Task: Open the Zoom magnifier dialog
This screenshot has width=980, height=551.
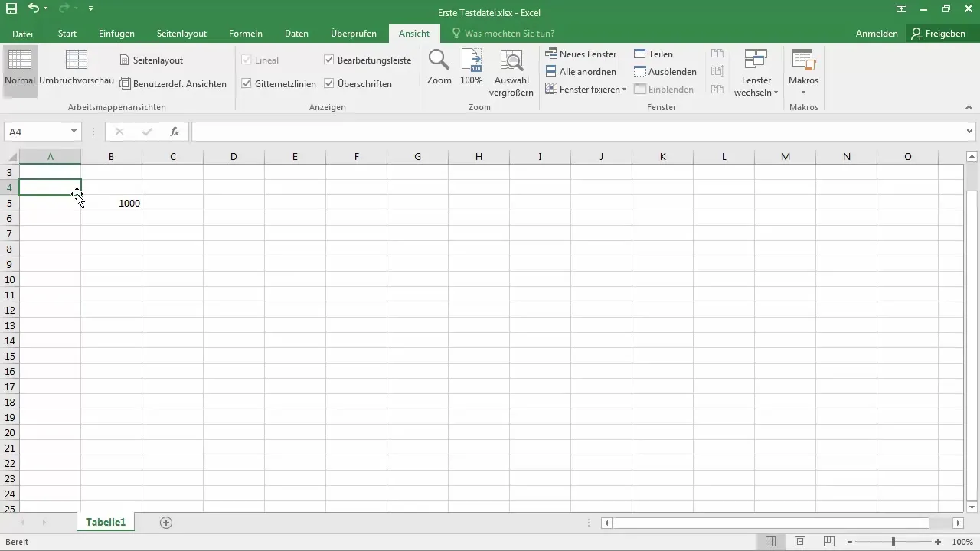Action: coord(439,68)
